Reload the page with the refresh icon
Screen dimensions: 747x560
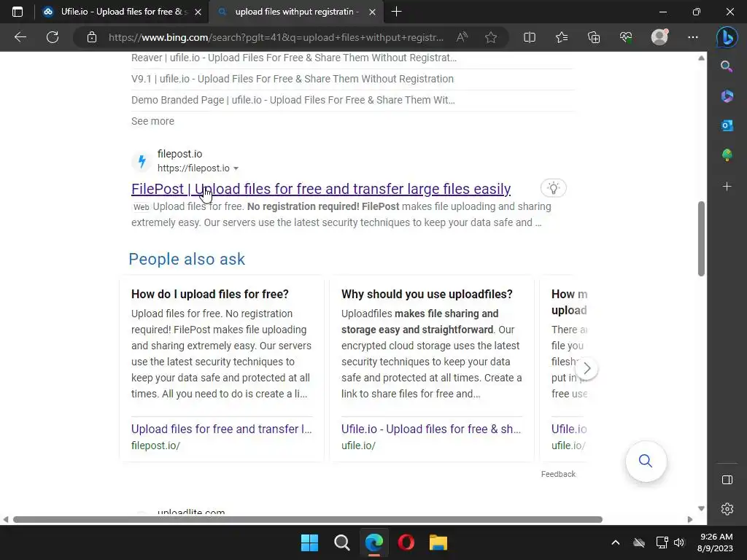(x=53, y=37)
